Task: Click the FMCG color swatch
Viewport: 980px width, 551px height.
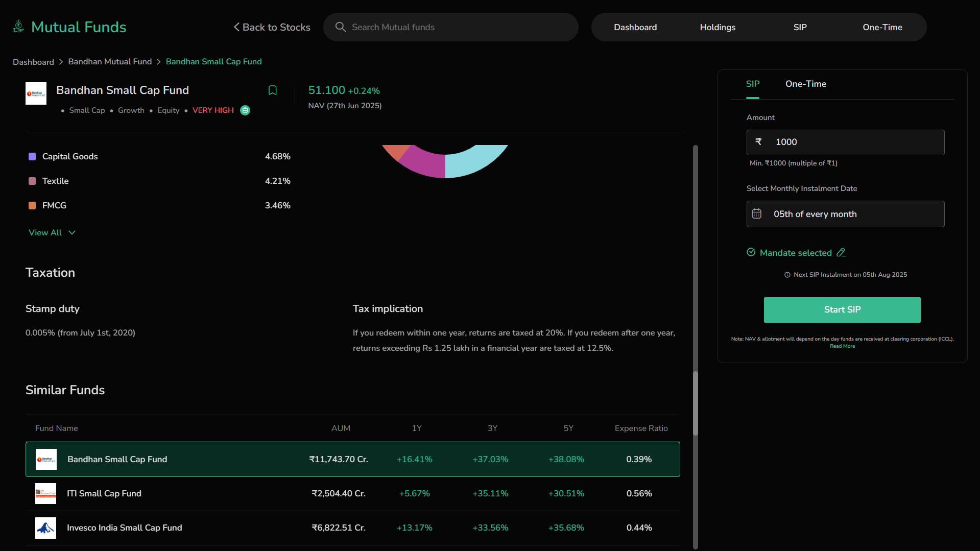Action: coord(32,206)
